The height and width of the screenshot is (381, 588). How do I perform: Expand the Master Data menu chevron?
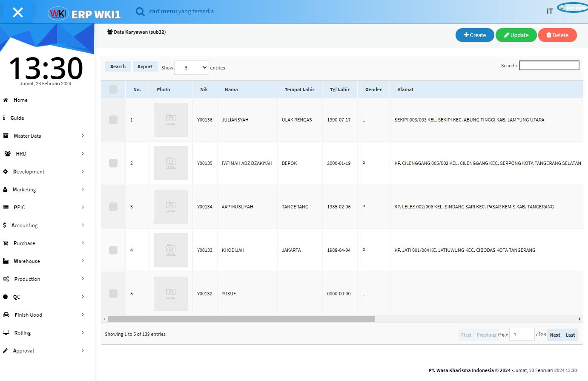(x=83, y=136)
